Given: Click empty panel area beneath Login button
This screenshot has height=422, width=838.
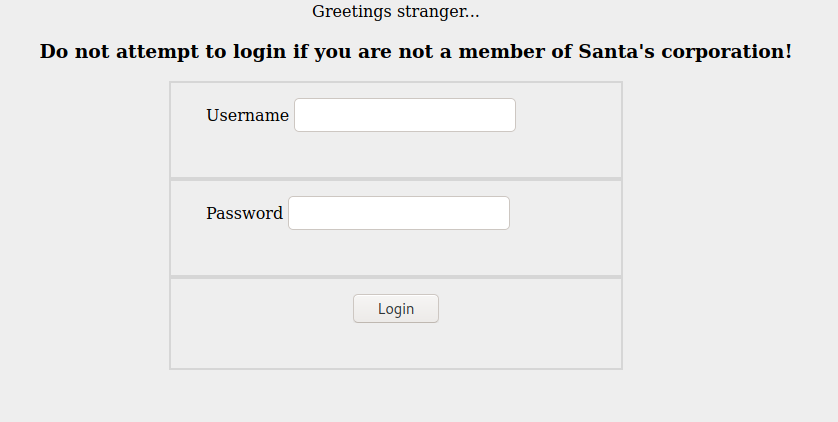Looking at the screenshot, I should (x=395, y=346).
